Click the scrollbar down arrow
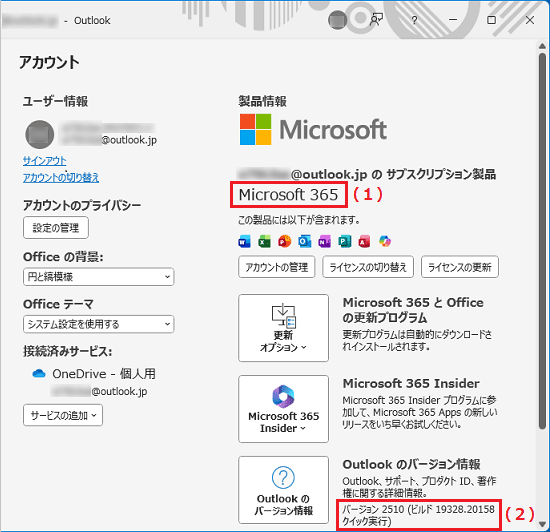The image size is (550, 532). [542, 524]
